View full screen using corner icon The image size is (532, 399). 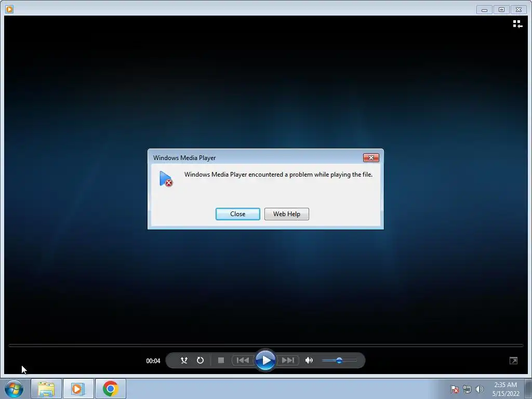(513, 361)
